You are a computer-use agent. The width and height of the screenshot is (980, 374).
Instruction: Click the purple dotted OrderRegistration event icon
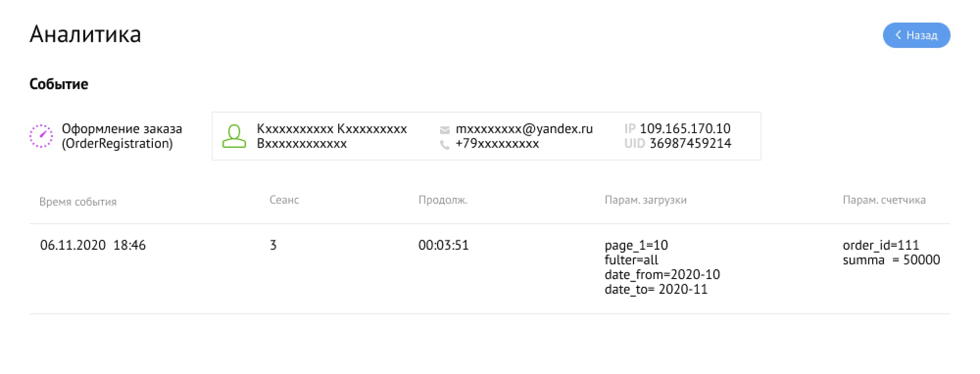click(x=41, y=136)
